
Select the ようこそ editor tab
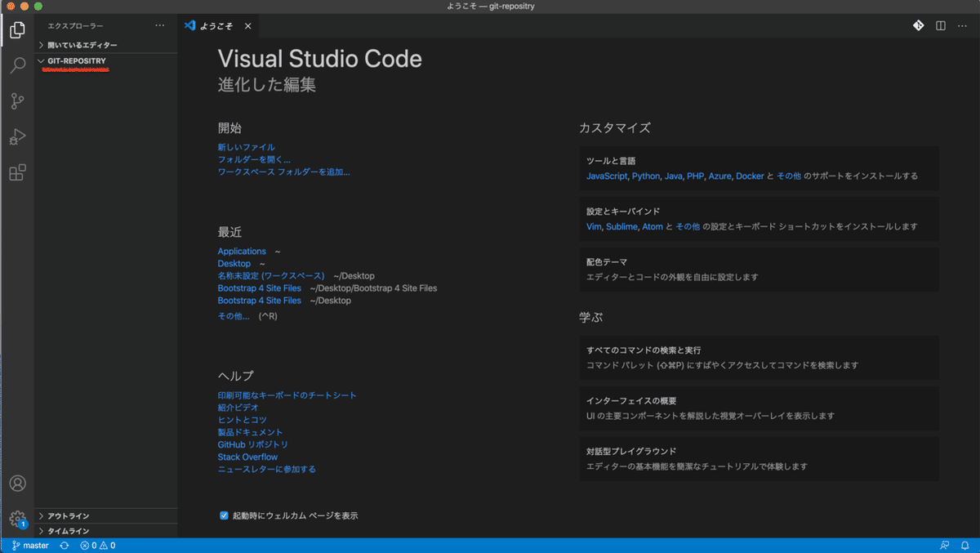(216, 25)
